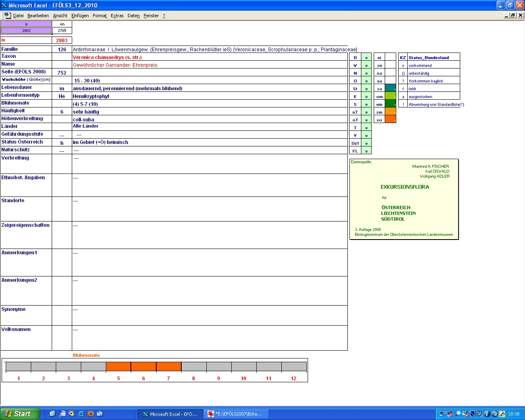525x420 pixels.
Task: Click the dark orange swatch next to co
Action: pyautogui.click(x=390, y=119)
